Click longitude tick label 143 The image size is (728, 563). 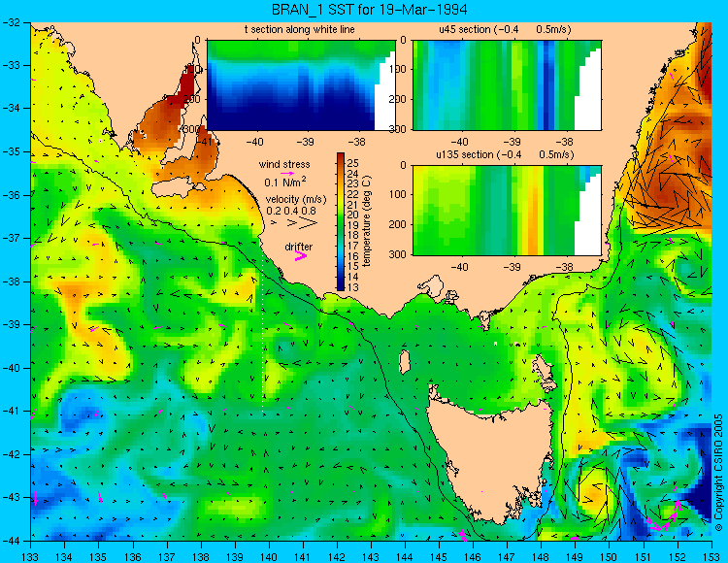[x=371, y=557]
